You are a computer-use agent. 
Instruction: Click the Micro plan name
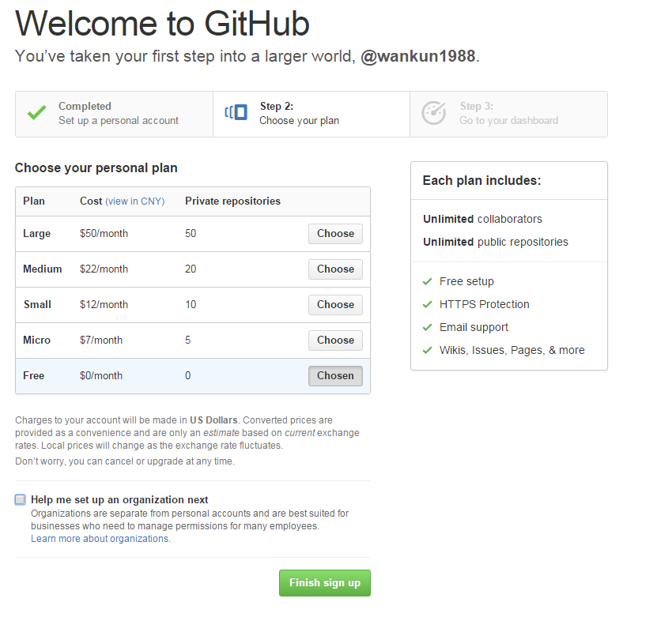pyautogui.click(x=37, y=340)
